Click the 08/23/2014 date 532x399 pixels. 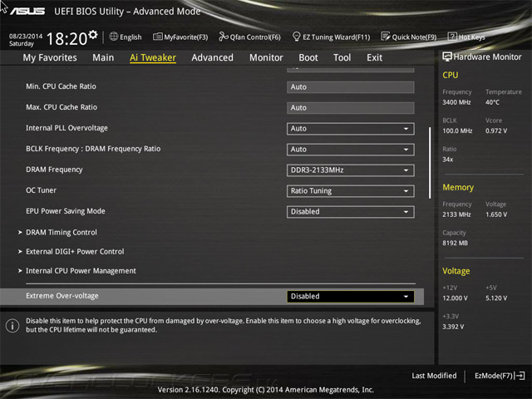pos(26,36)
